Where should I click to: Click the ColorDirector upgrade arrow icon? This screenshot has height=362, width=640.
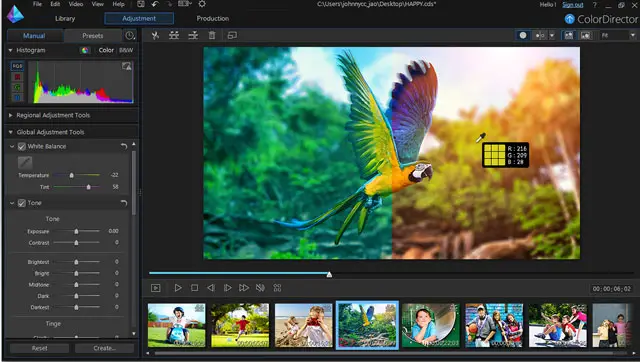pyautogui.click(x=569, y=19)
